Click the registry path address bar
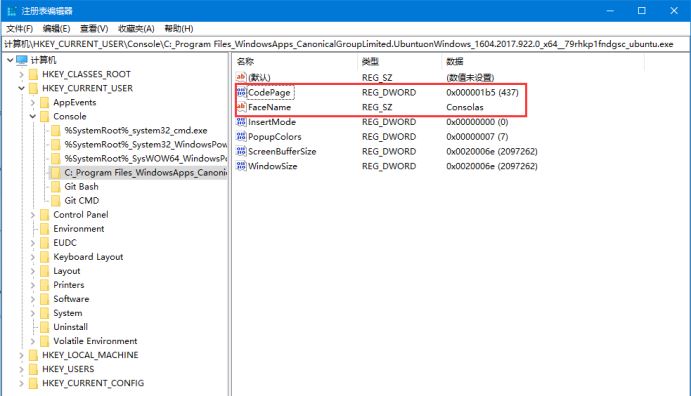691x396 pixels. [x=346, y=44]
